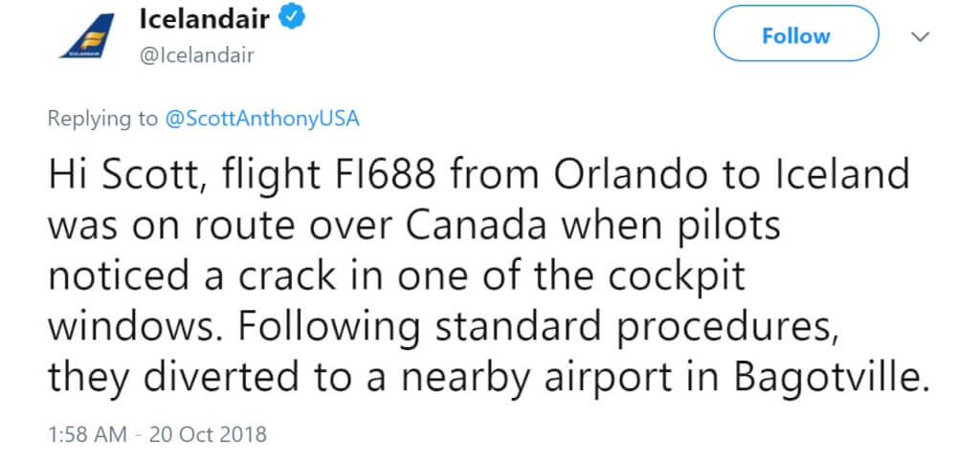The width and height of the screenshot is (980, 461).
Task: Click the 20 Oct 2018 date
Action: [x=208, y=434]
